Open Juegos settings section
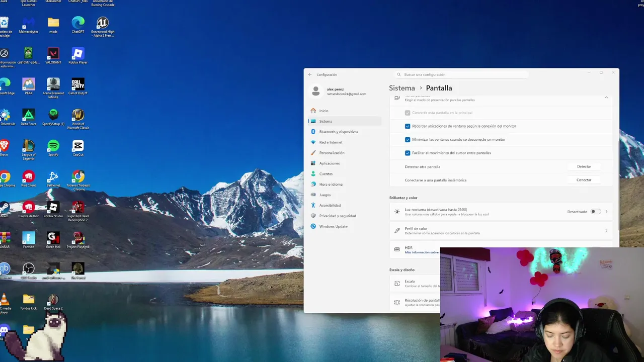This screenshot has width=644, height=362. 344,195
